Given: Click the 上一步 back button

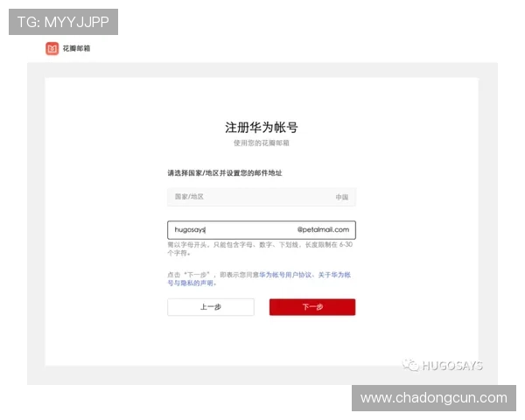Looking at the screenshot, I should point(211,307).
